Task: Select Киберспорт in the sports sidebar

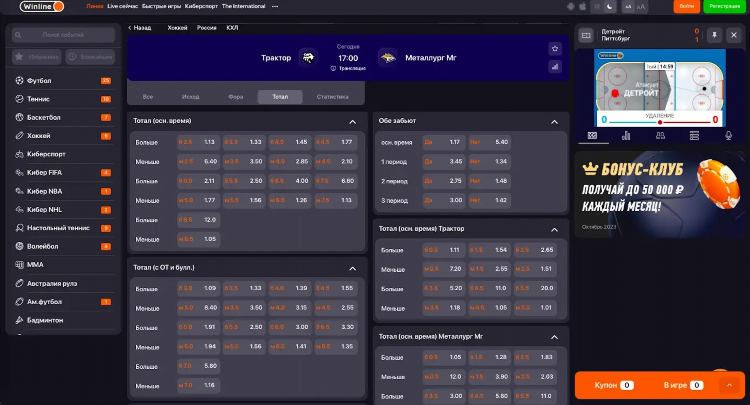Action: [x=63, y=154]
